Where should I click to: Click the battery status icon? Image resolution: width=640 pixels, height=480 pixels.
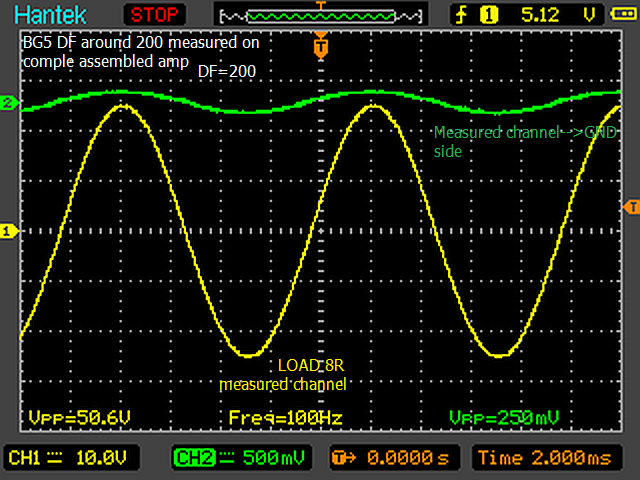622,14
